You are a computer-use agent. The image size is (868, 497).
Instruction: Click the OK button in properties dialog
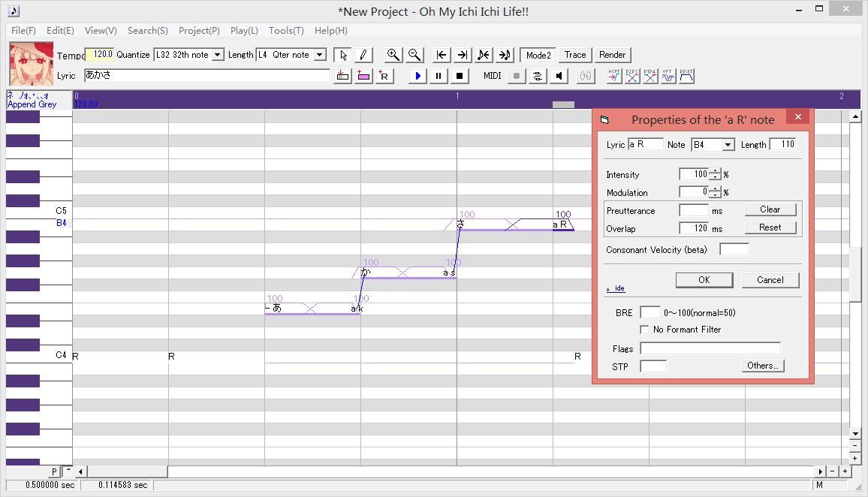(704, 280)
